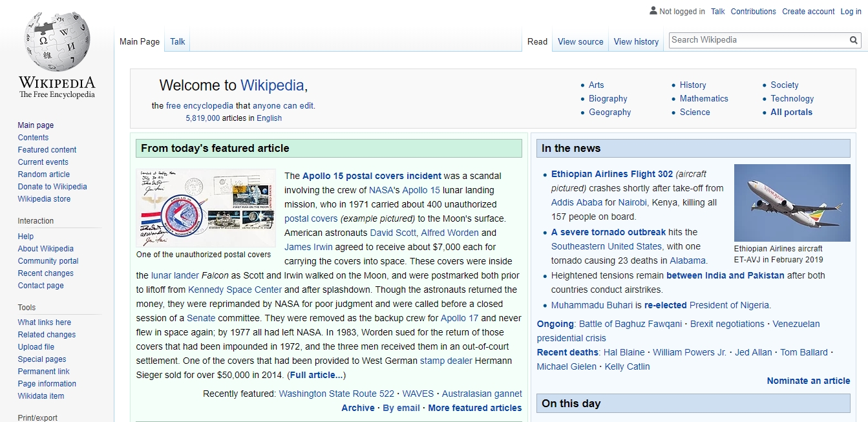The width and height of the screenshot is (868, 422).
Task: Open Featured content in sidebar
Action: point(47,150)
